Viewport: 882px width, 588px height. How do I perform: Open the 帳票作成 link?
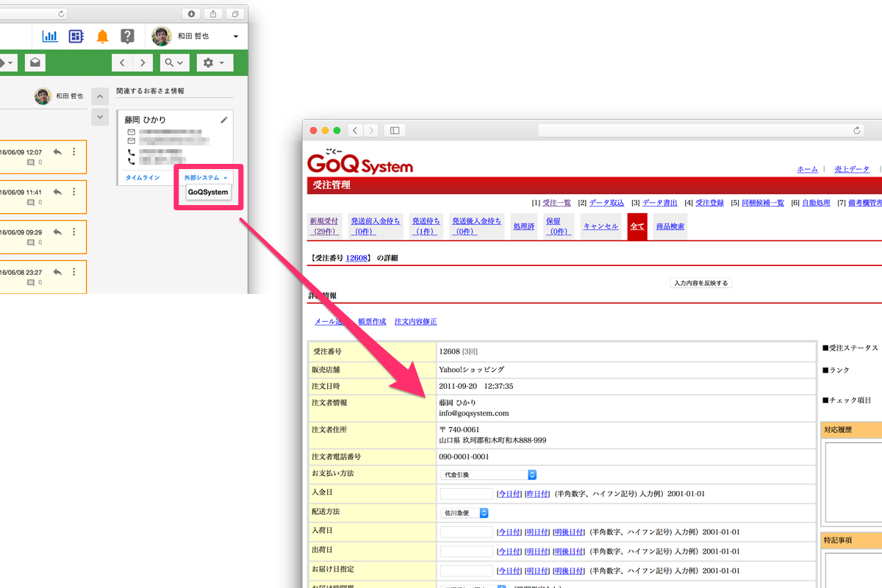(x=372, y=322)
